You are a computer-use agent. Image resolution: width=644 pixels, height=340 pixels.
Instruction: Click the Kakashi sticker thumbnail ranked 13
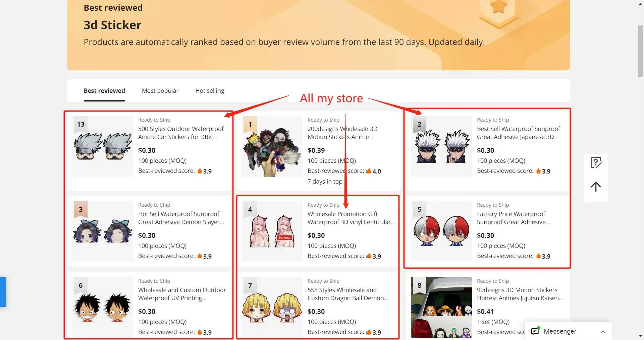click(103, 146)
